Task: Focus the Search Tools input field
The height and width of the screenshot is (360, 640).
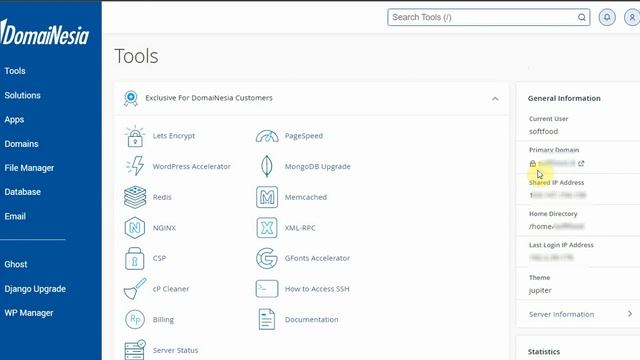Action: coord(489,18)
